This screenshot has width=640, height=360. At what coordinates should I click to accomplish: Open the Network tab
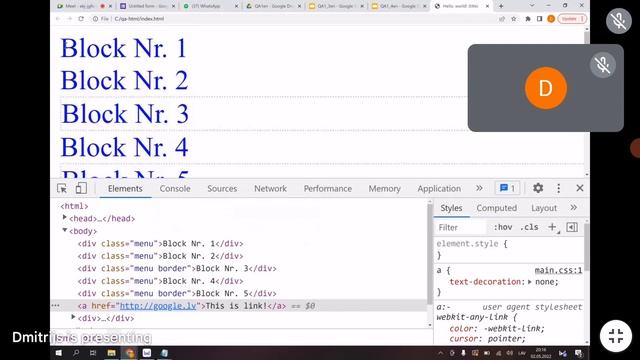(270, 189)
